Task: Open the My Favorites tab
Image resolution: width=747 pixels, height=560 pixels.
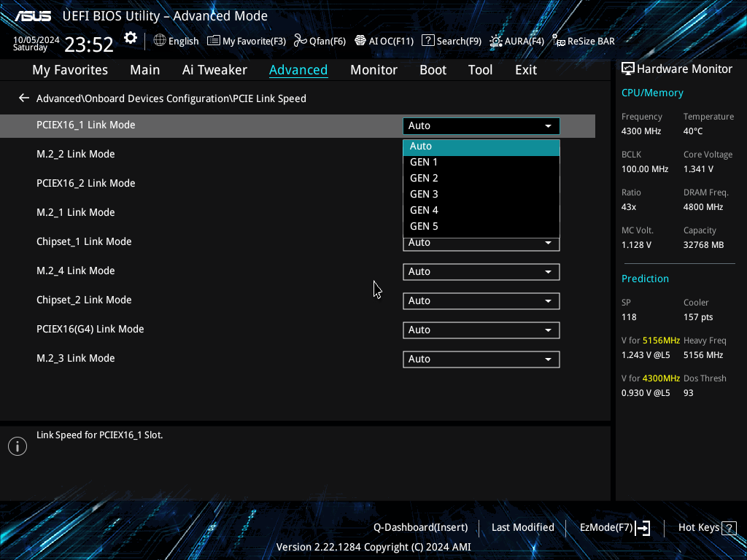Action: click(70, 70)
